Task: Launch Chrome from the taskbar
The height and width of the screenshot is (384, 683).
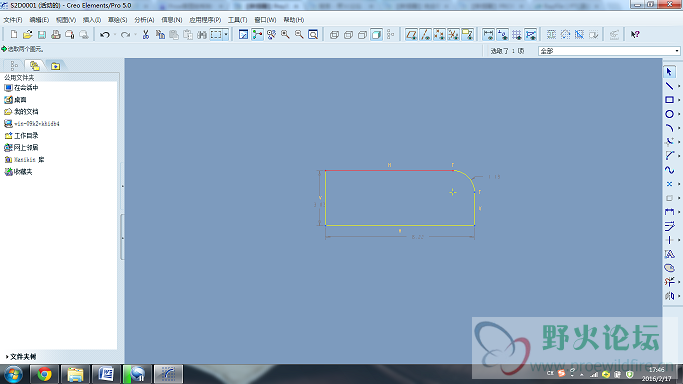Action: point(44,374)
